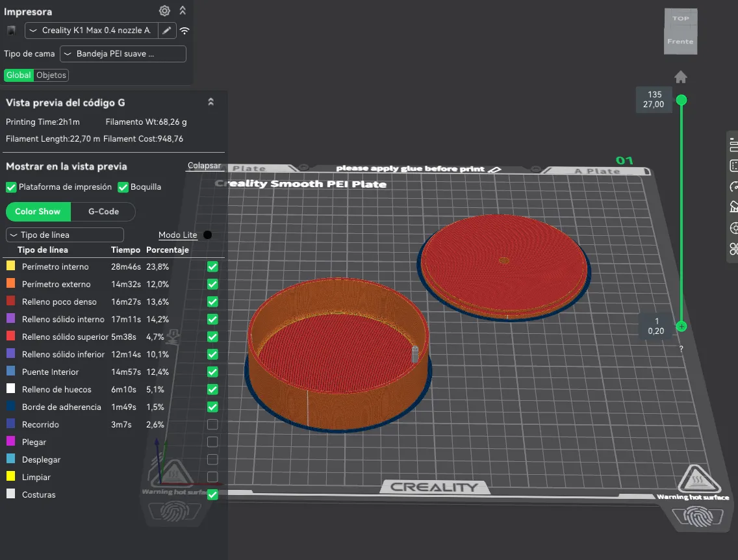The height and width of the screenshot is (560, 738).
Task: Switch to the Objetos tab
Action: tap(51, 75)
